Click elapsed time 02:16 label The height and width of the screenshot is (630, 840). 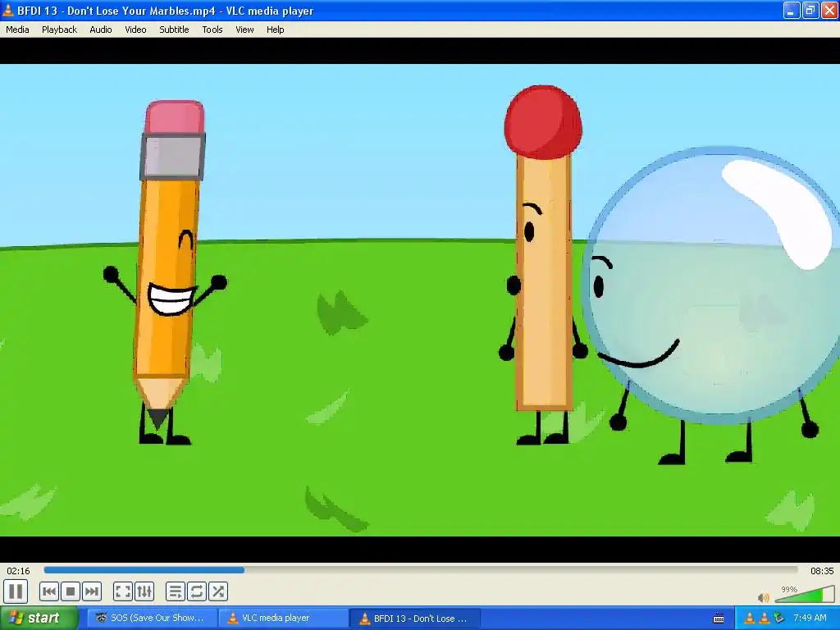18,571
